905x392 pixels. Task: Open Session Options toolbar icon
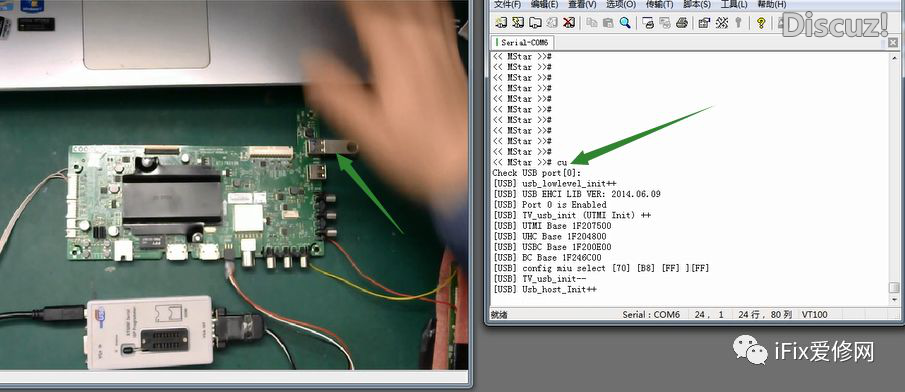[x=704, y=23]
